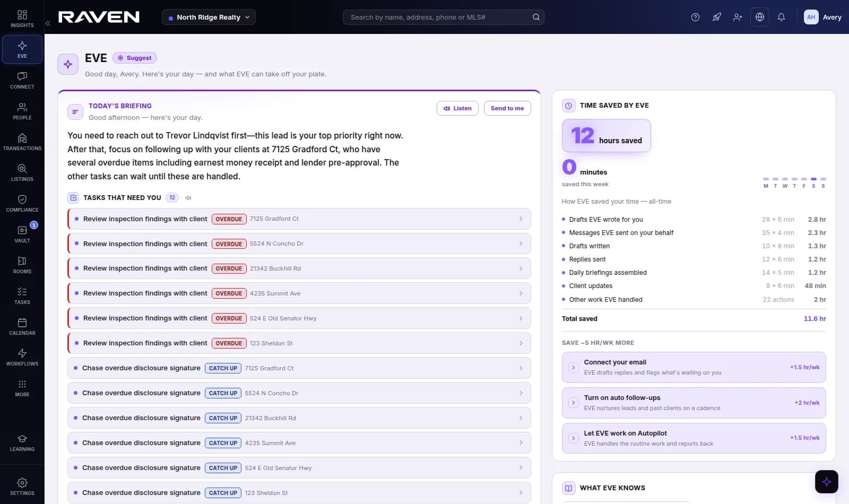Expand Let EVE work on Autopilot card
The height and width of the screenshot is (504, 849).
[x=694, y=438]
